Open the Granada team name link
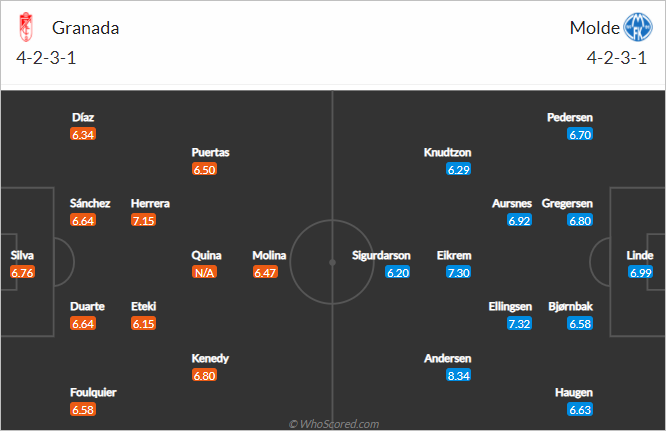This screenshot has width=666, height=431. [85, 28]
